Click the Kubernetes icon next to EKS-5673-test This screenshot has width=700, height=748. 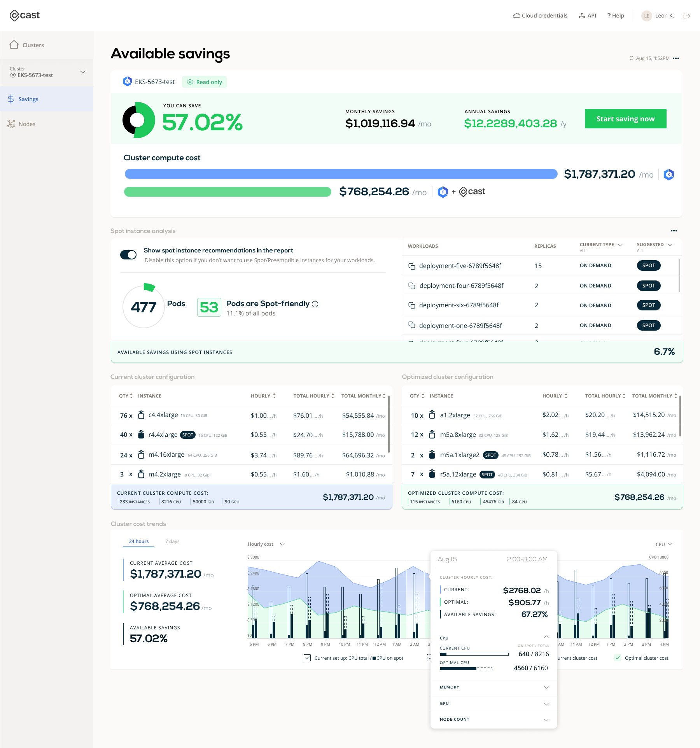127,82
